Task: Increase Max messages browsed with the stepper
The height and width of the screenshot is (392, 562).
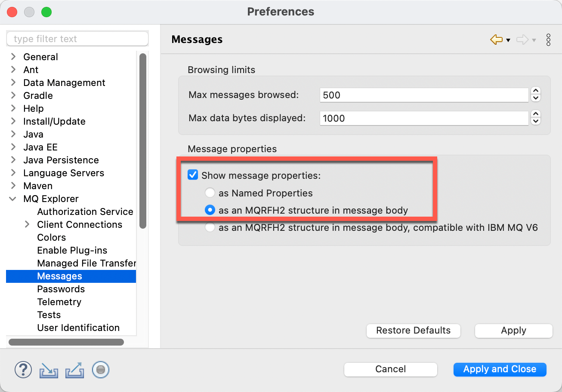Action: click(535, 92)
